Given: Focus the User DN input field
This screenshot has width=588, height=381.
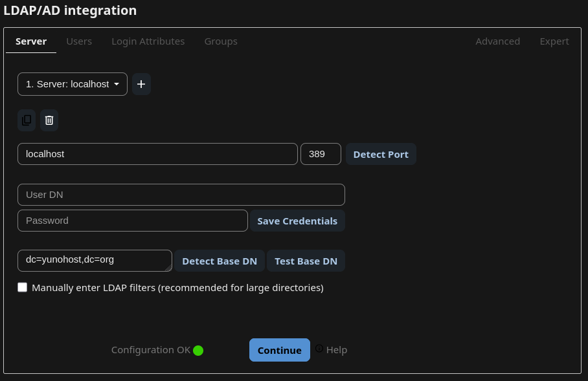Looking at the screenshot, I should point(181,195).
